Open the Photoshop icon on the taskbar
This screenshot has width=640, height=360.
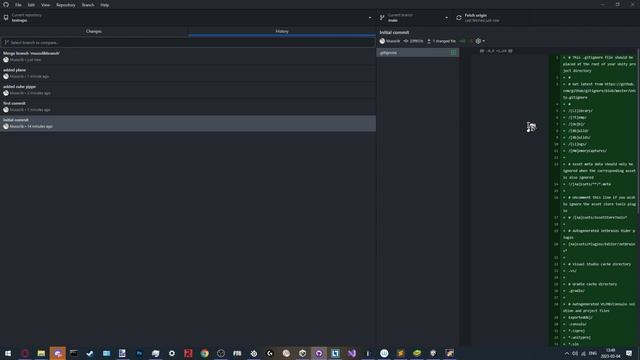tap(139, 353)
